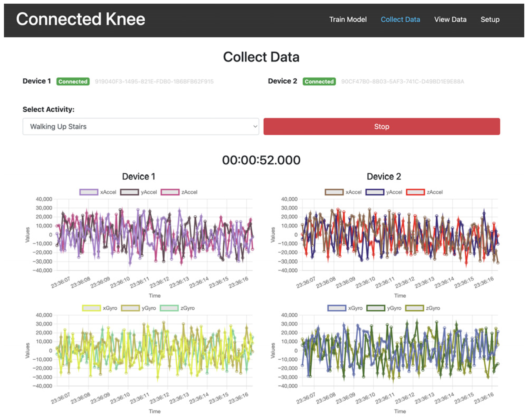Toggle Device 2 zAccel legend swatch
Image resolution: width=529 pixels, height=420 pixels.
(416, 192)
